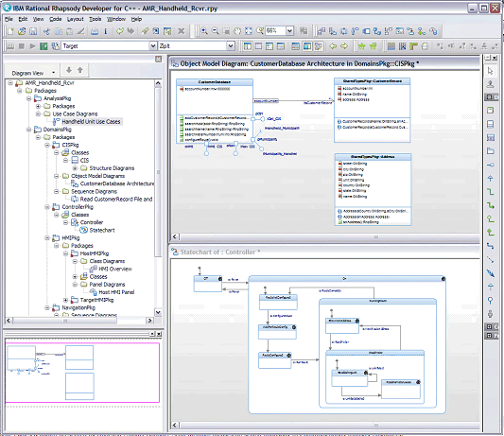
Task: Toggle the browser window layout button
Action: pyautogui.click(x=248, y=46)
